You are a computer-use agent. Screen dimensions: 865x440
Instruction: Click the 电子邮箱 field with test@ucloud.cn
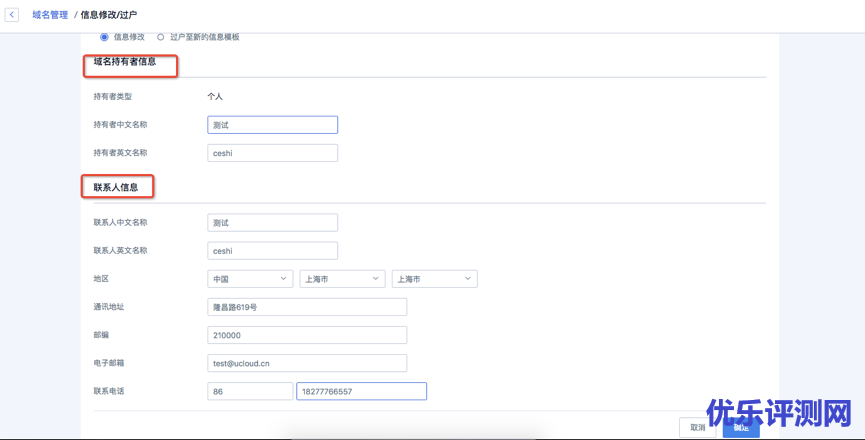(306, 363)
